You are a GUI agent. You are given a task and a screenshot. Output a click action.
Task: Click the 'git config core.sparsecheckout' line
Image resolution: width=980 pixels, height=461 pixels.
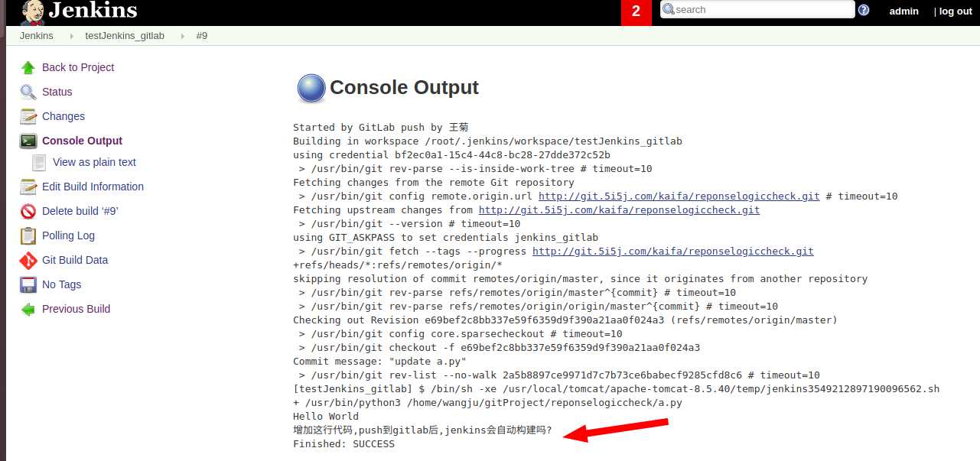click(461, 334)
